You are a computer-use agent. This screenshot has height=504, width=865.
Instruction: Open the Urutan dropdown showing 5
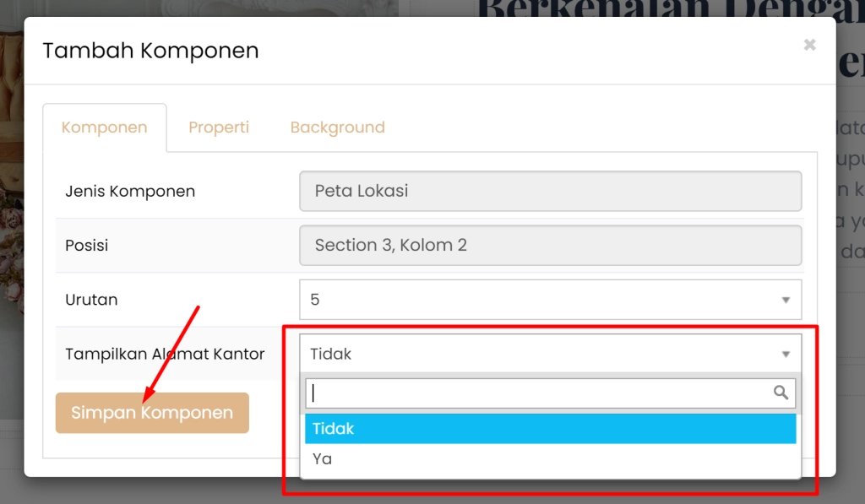click(541, 300)
